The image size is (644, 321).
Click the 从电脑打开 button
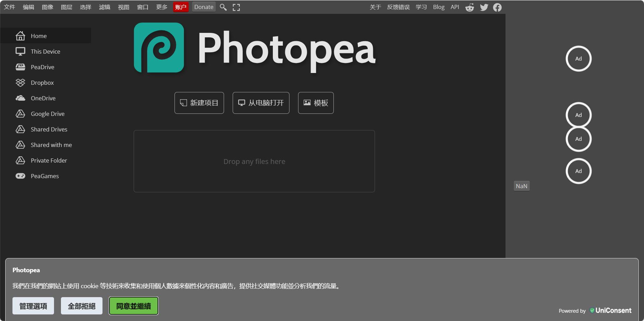pos(261,103)
